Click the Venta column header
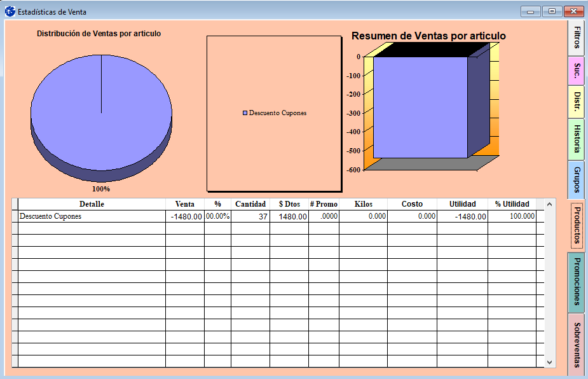Screen dimensions: 588x379 pyautogui.click(x=184, y=204)
